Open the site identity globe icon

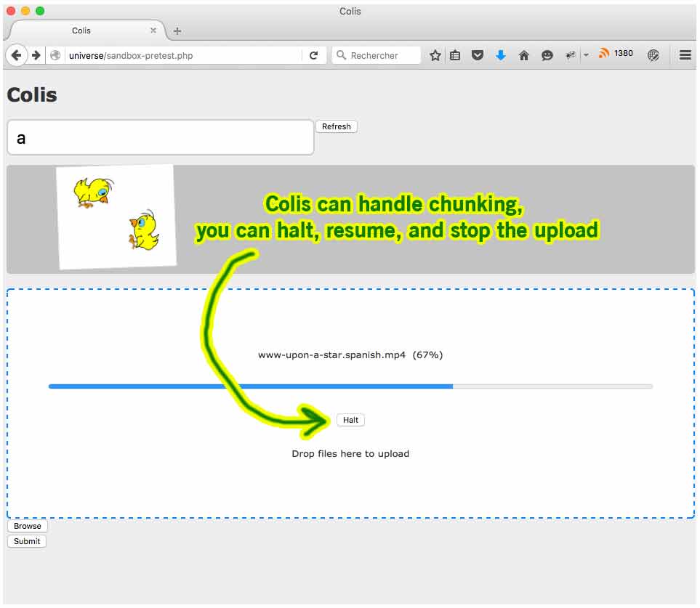point(56,54)
